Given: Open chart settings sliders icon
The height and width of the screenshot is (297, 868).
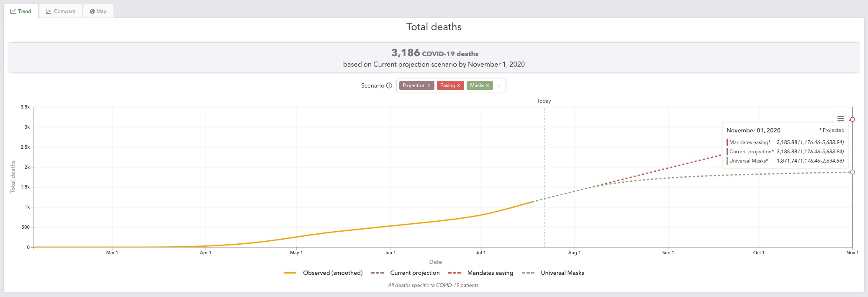Looking at the screenshot, I should coord(840,119).
